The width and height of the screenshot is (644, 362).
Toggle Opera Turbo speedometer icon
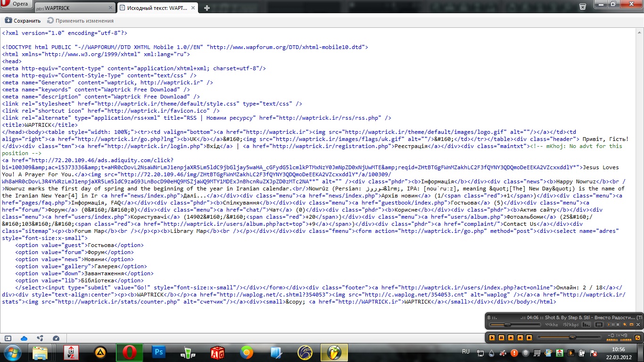(x=56, y=338)
